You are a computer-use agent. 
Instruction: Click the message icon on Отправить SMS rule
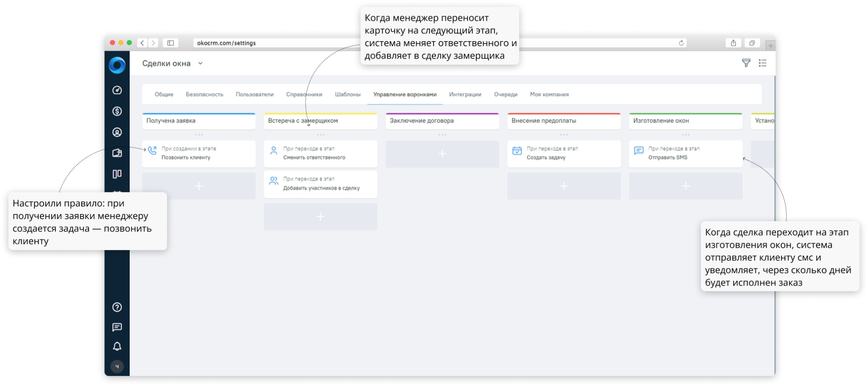(x=639, y=150)
